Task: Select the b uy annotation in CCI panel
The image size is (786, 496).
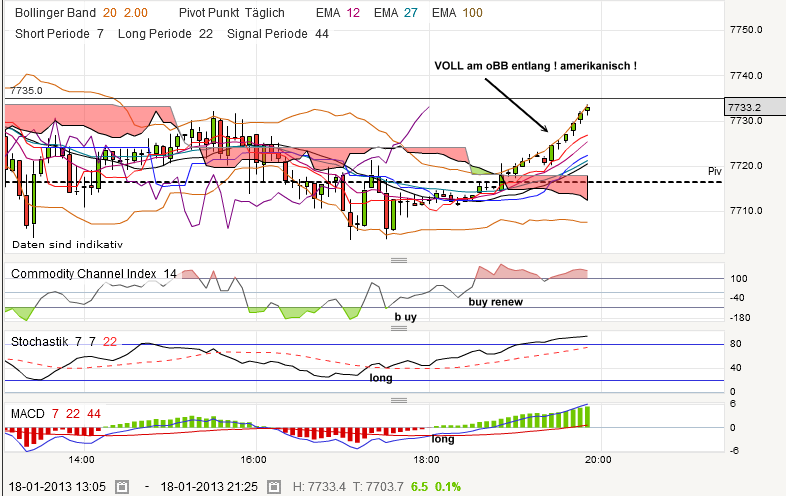Action: point(405,317)
